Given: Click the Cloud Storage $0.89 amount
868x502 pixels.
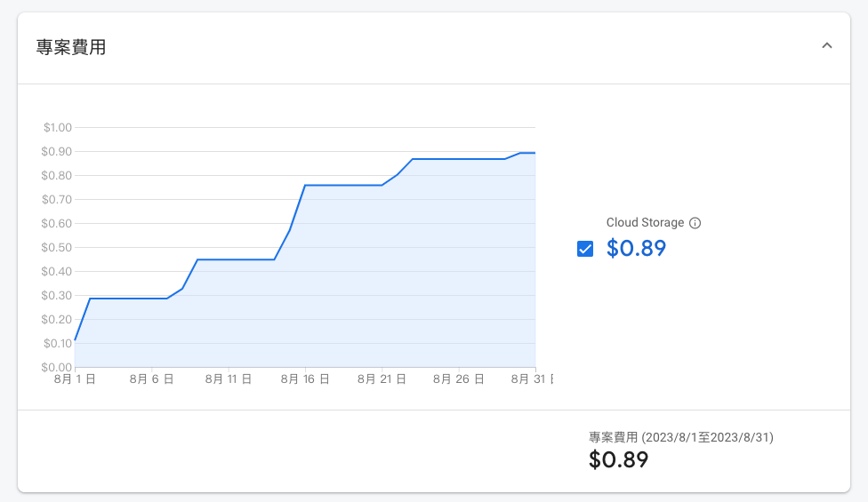Looking at the screenshot, I should 636,249.
